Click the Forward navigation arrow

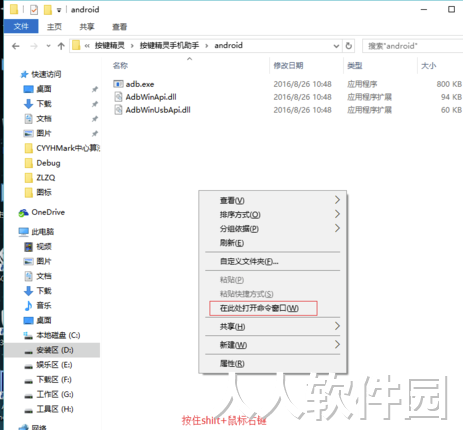[x=34, y=46]
